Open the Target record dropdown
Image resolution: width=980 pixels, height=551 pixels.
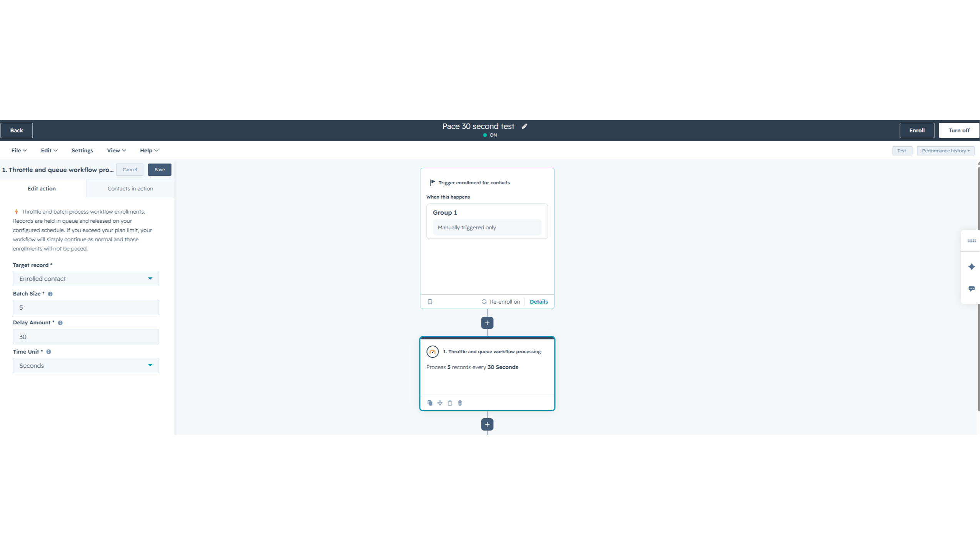86,279
